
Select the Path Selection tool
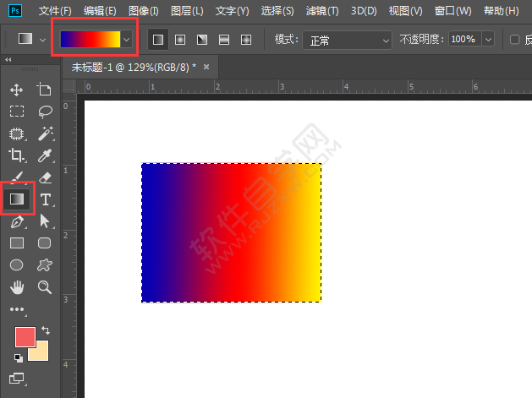45,221
